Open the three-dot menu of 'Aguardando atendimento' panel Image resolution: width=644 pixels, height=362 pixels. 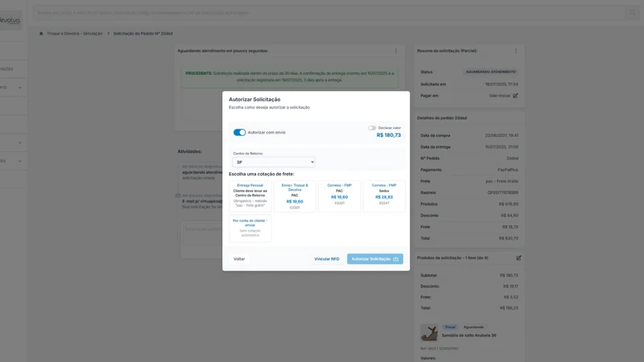(x=396, y=51)
